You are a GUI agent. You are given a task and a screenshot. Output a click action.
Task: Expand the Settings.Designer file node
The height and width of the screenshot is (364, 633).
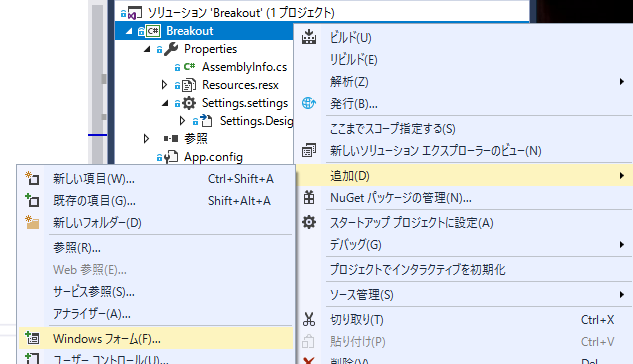click(182, 121)
